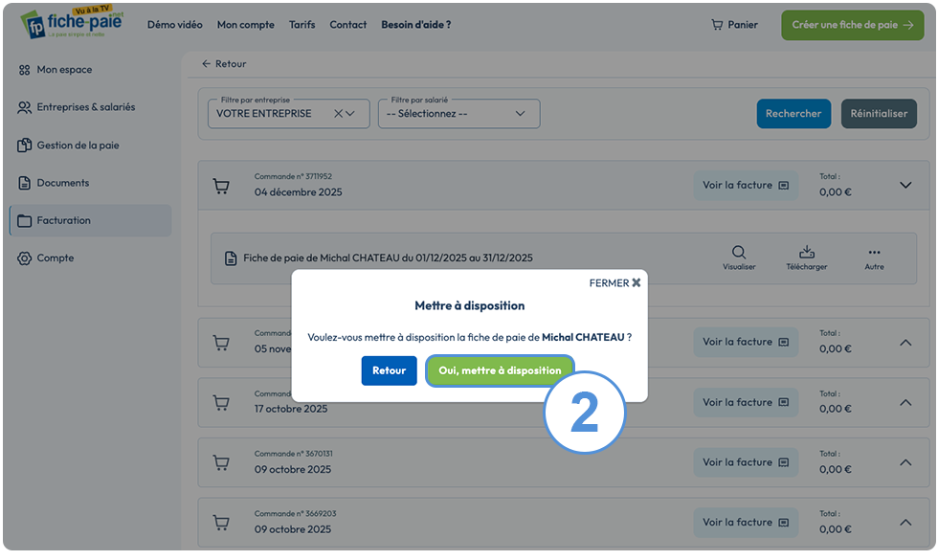View invoice for 04 décembre 2025 order

746,186
